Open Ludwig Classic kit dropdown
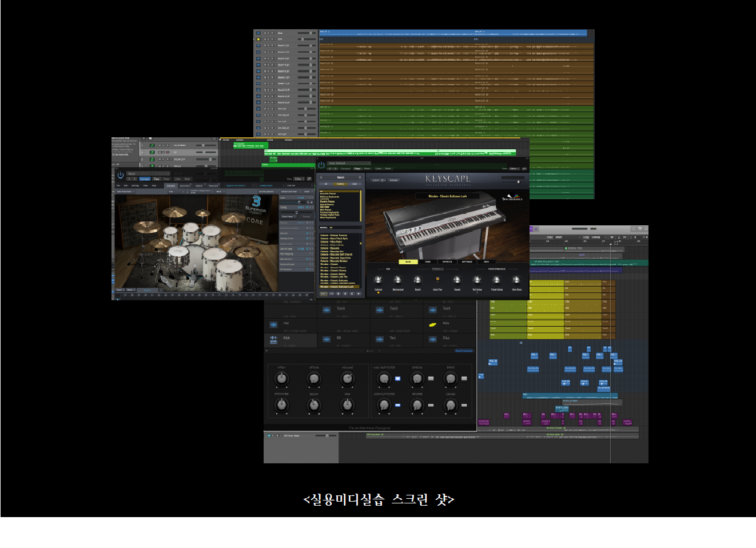Viewport: 756px width, 548px height. click(x=271, y=185)
